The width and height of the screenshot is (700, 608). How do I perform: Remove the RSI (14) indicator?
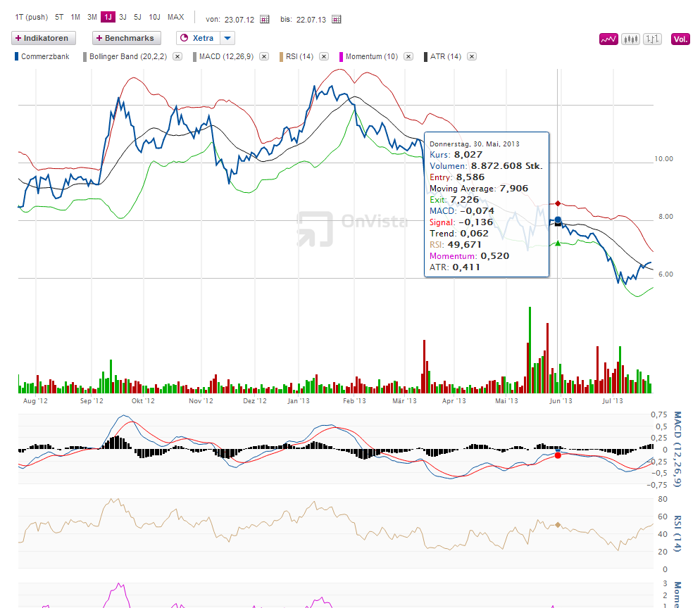324,57
